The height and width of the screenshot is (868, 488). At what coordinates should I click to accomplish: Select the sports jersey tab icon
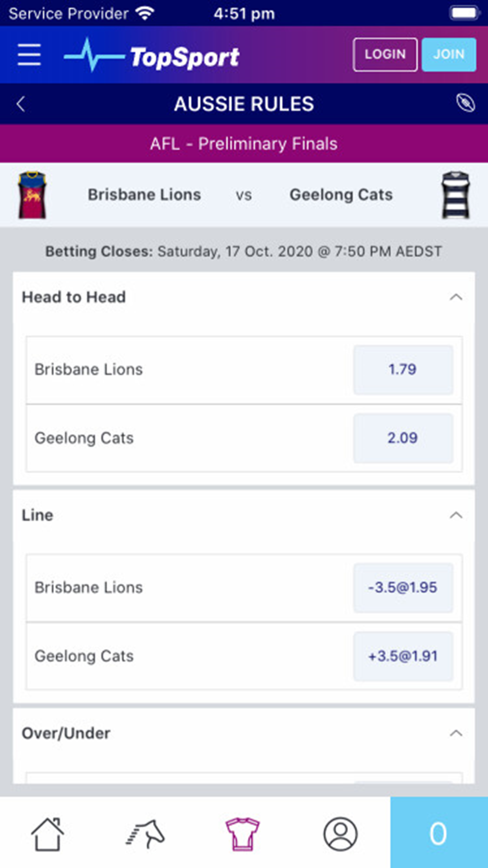pos(242,833)
